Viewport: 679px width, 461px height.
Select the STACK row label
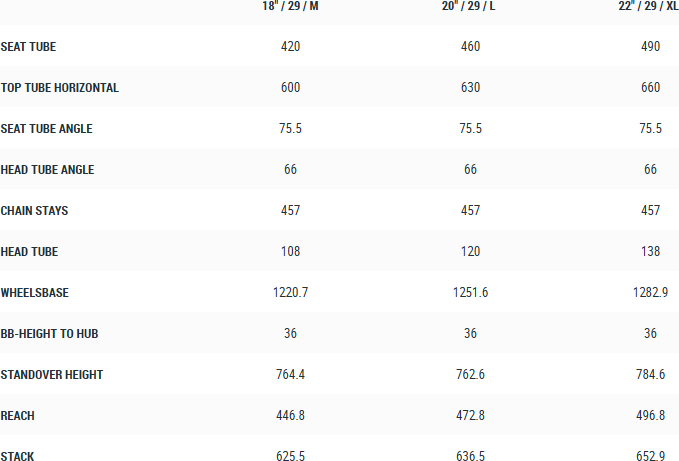point(18,457)
